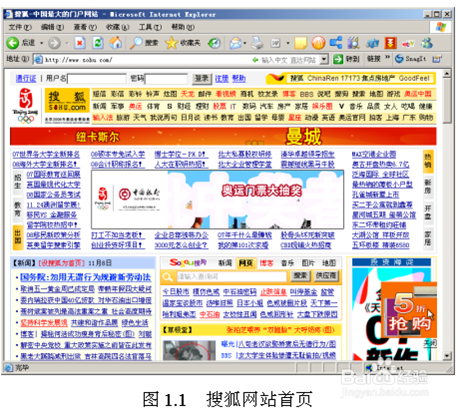Click the 设搜狐为首页 link

(x=62, y=263)
